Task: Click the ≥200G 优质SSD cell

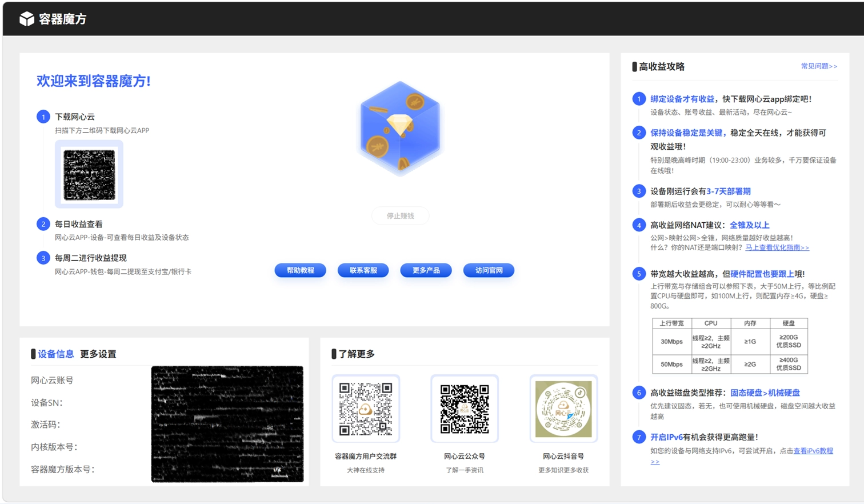Action: point(789,342)
